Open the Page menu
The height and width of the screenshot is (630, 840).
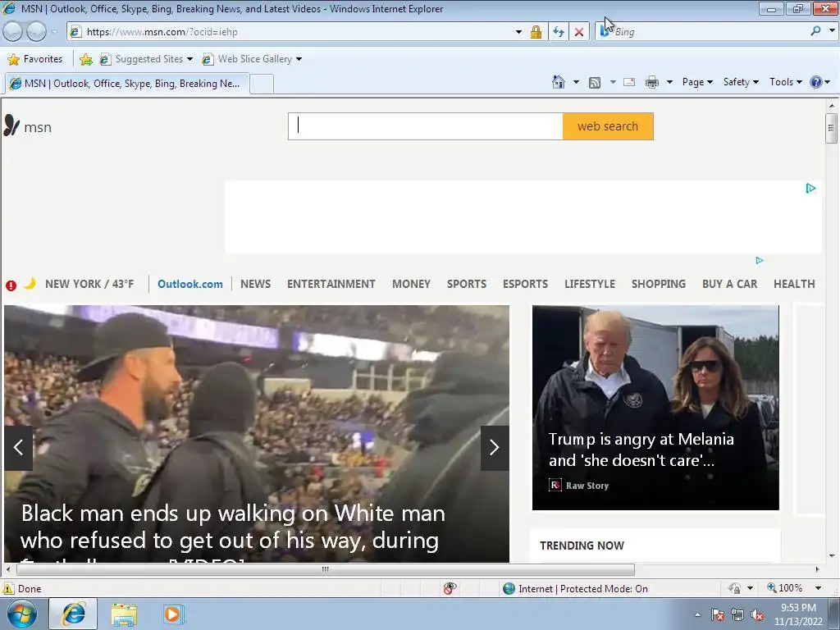[x=697, y=82]
